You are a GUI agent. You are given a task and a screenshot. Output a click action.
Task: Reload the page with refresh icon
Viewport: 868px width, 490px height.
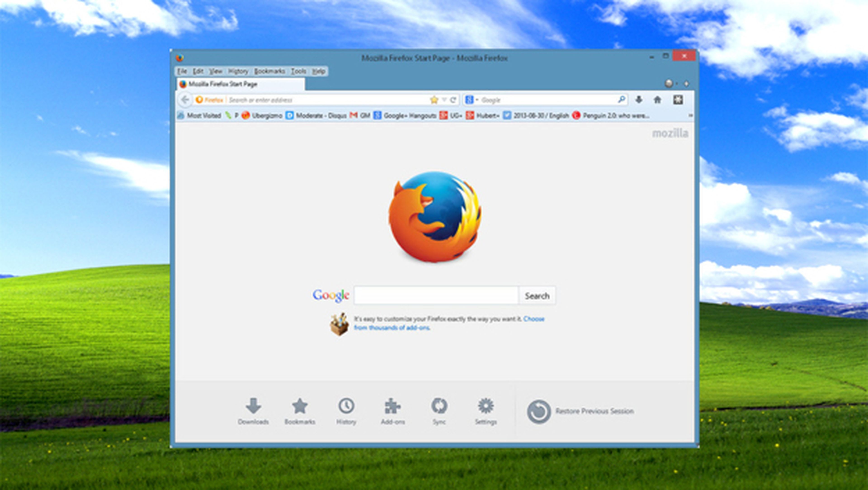pos(453,100)
